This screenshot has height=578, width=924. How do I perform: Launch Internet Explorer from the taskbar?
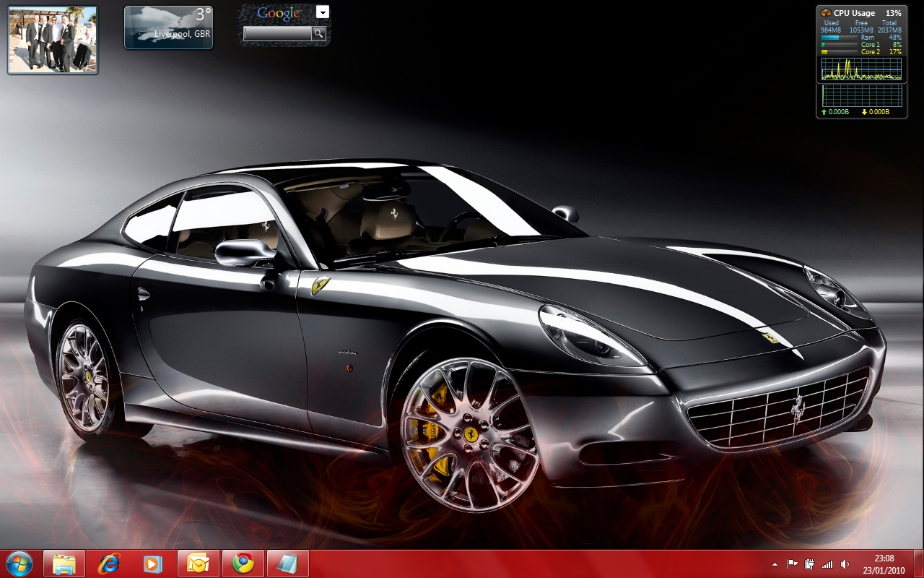coord(109,564)
